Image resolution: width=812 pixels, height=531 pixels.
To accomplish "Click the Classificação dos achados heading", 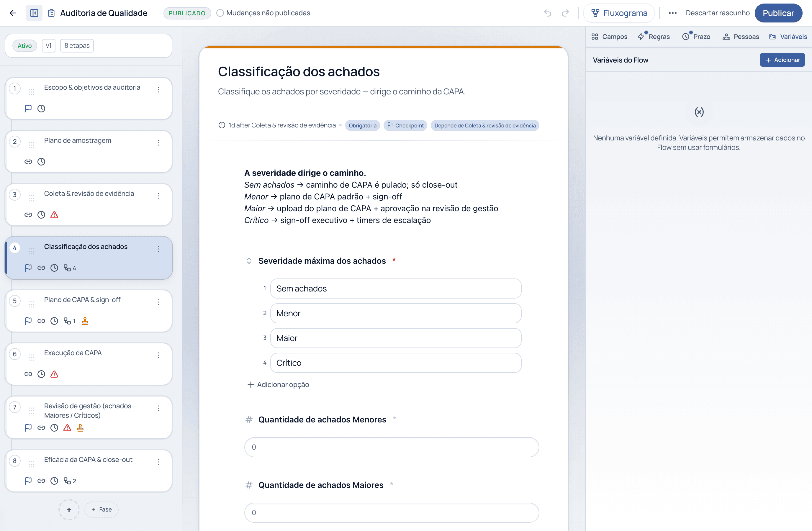I will click(299, 72).
